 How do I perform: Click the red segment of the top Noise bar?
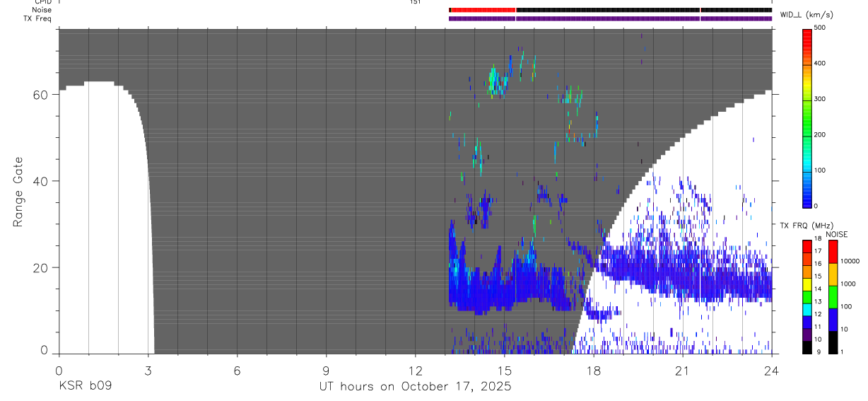[x=483, y=10]
